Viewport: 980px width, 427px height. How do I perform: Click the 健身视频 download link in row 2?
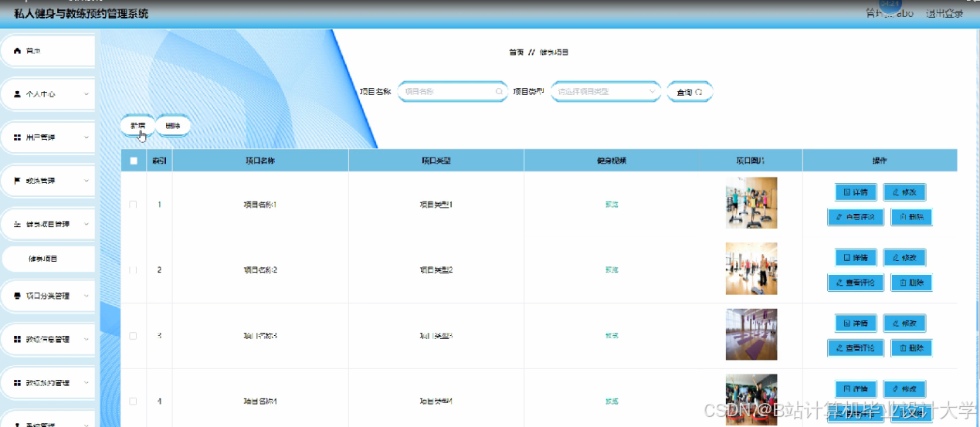click(x=612, y=270)
